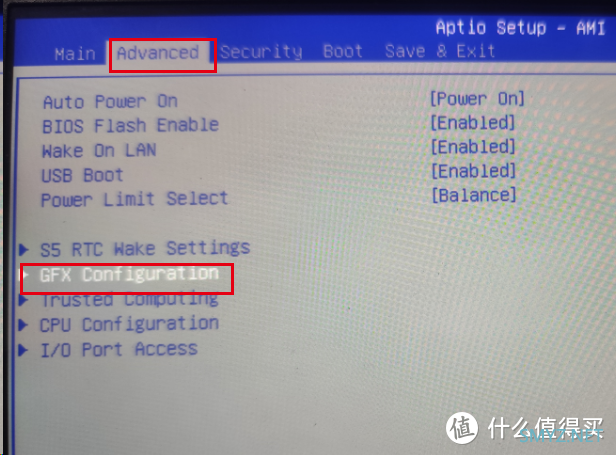
Task: Open I/O Port Access submenu
Action: (x=119, y=349)
